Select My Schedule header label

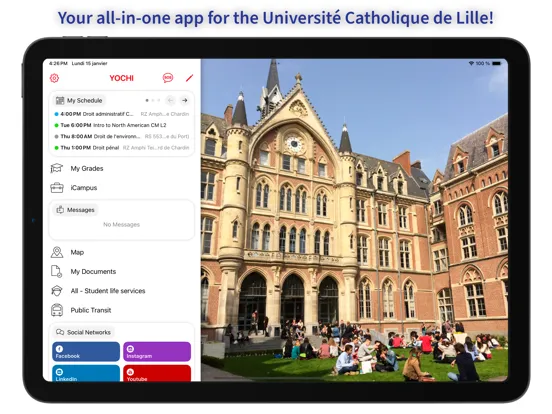84,100
